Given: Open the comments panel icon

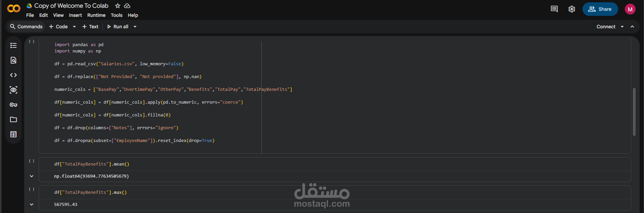Looking at the screenshot, I should 554,9.
